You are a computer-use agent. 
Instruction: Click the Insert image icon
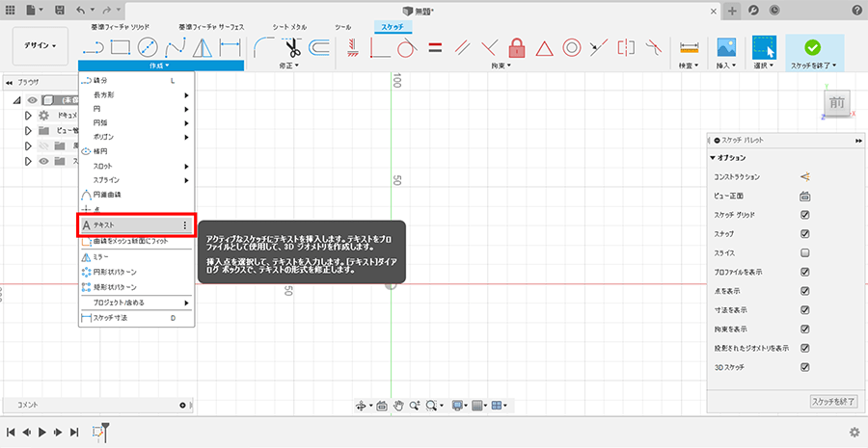point(726,46)
